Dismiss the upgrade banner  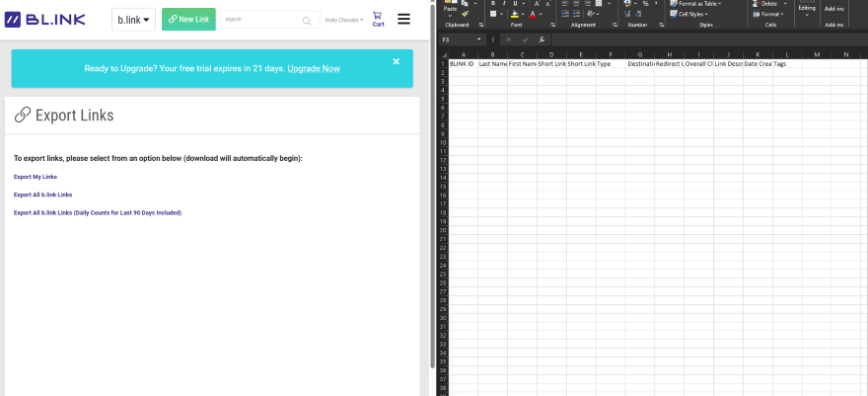397,61
